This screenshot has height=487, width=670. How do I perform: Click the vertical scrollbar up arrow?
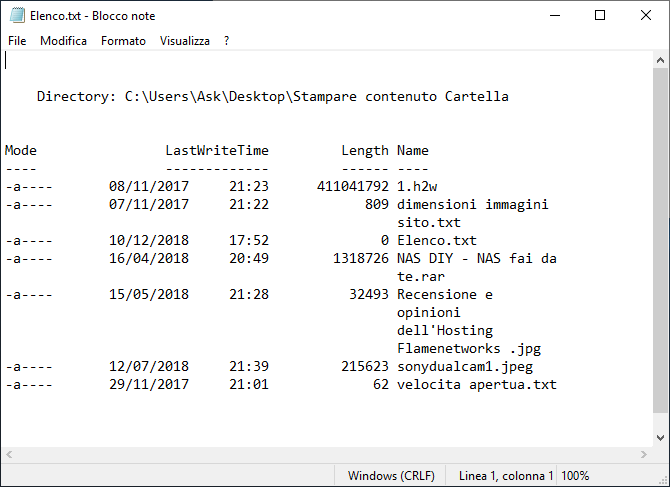coord(661,60)
